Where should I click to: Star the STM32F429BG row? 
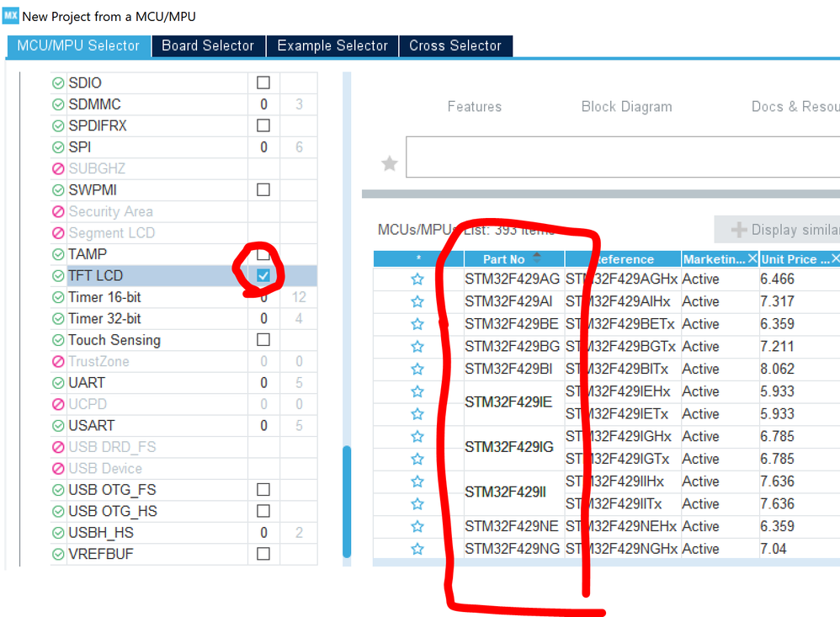417,347
